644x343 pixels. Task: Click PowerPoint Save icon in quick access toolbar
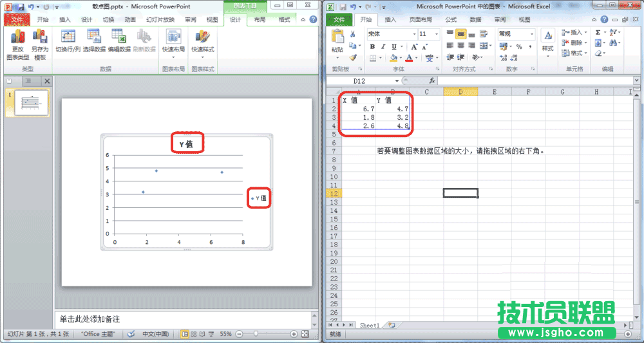click(x=21, y=6)
